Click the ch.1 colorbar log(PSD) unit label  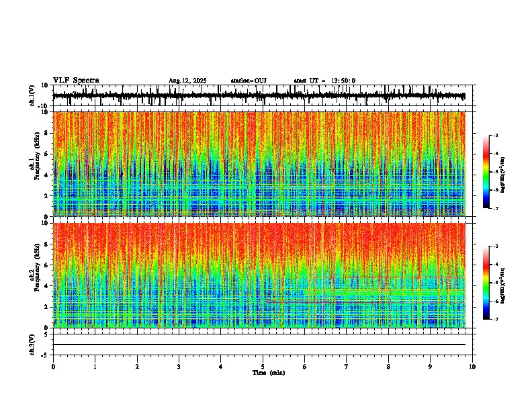click(x=503, y=175)
